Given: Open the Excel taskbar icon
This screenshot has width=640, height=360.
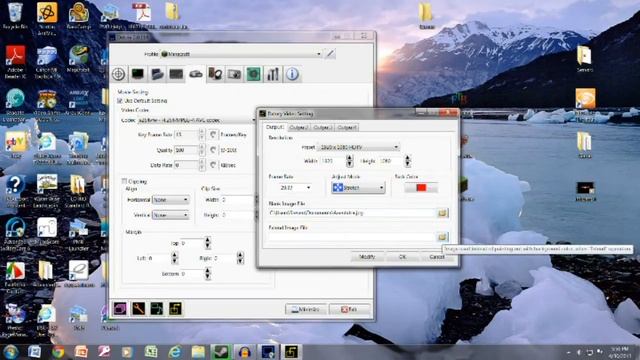Looking at the screenshot, I should point(151,351).
